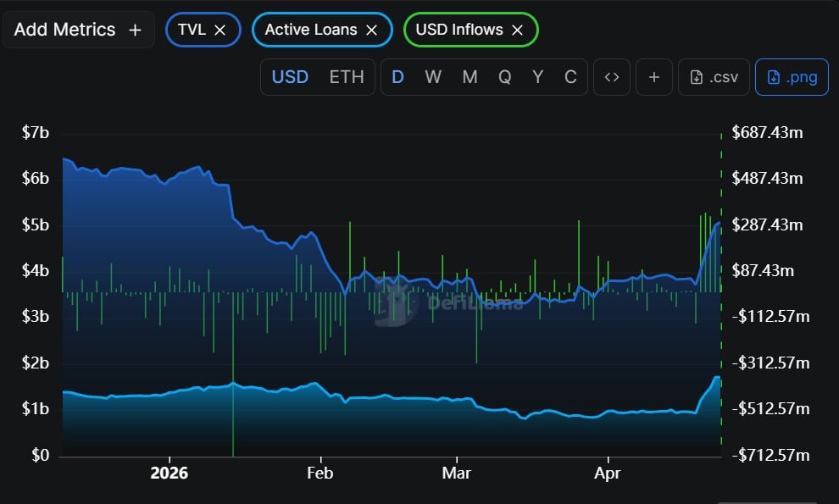Choose yearly interval Y
The image size is (839, 504).
(x=537, y=77)
